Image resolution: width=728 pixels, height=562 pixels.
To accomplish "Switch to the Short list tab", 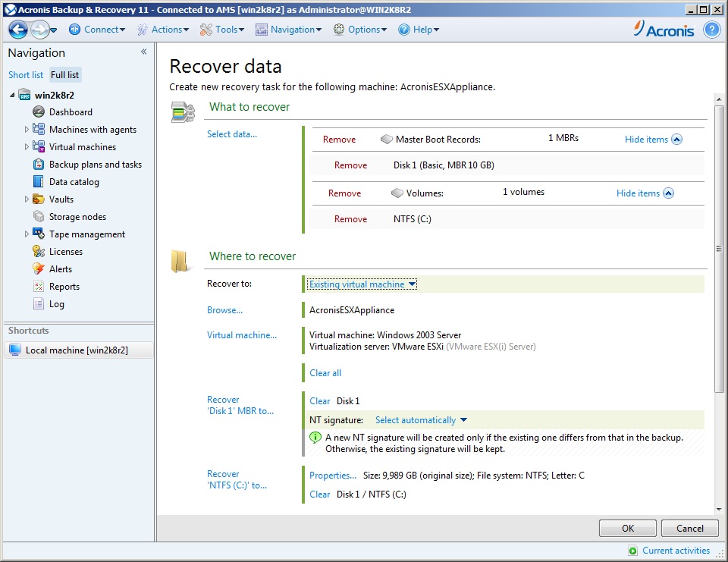I will point(26,75).
